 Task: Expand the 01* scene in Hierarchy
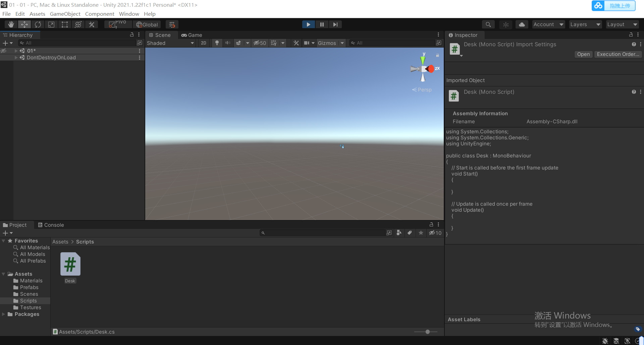pyautogui.click(x=16, y=51)
